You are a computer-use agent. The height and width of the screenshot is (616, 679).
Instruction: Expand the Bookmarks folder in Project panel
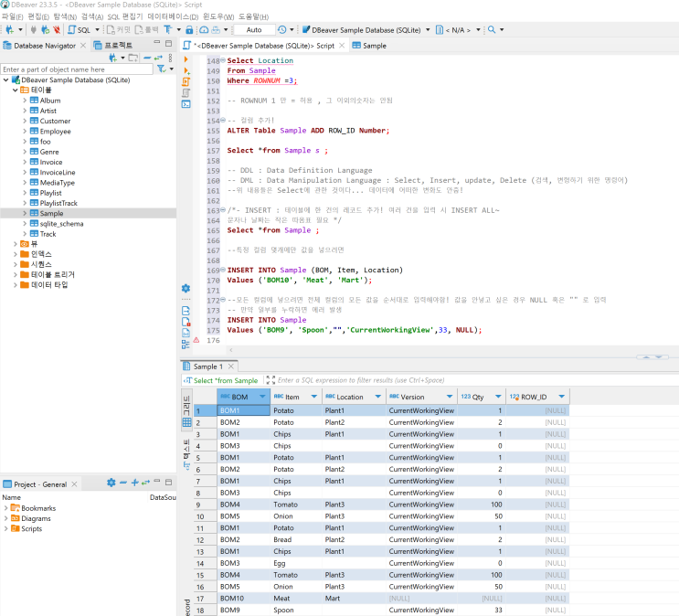click(6, 508)
